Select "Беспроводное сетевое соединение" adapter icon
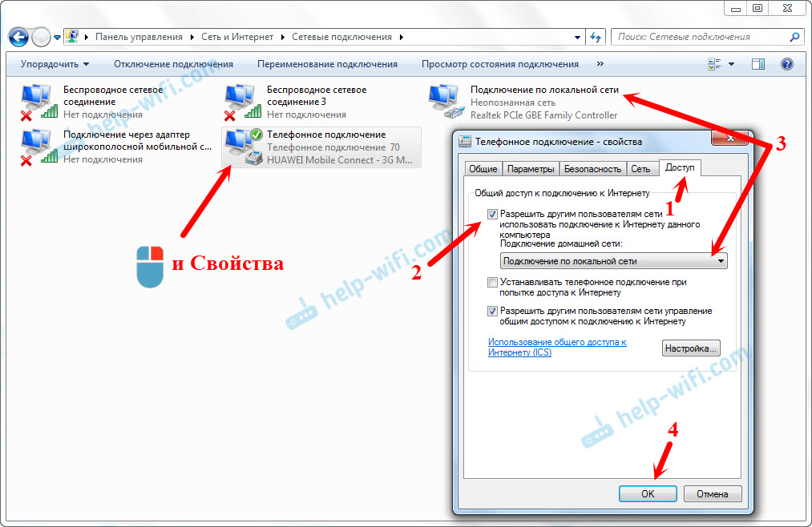 click(x=38, y=102)
